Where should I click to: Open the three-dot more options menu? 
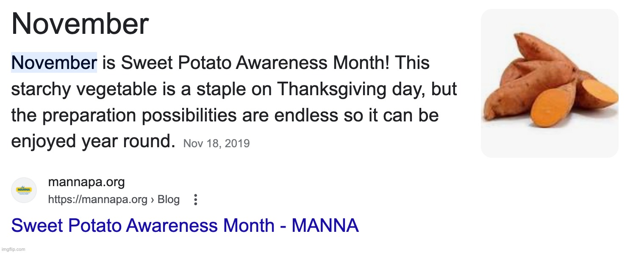195,200
